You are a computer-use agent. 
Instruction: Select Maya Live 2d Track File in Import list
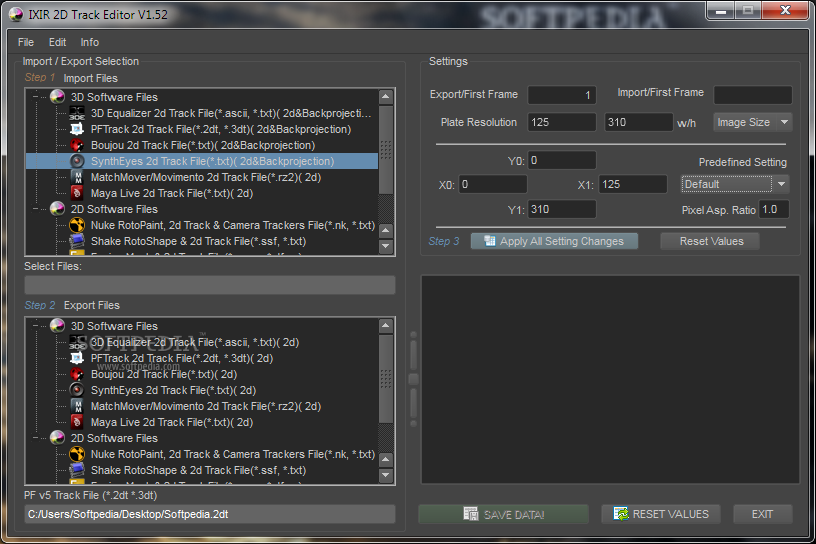point(172,193)
